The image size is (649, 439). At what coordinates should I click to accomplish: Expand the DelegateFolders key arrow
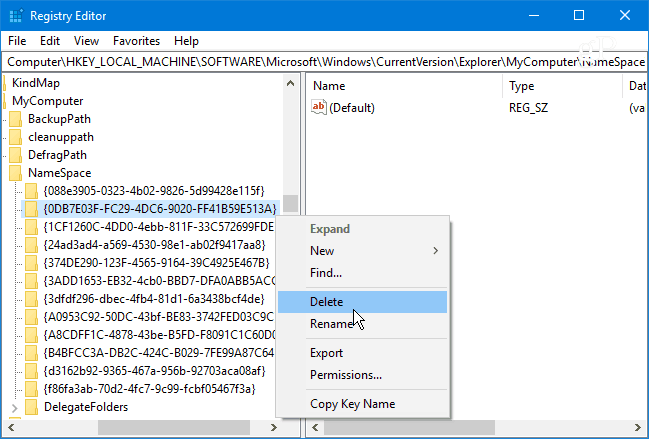(14, 408)
